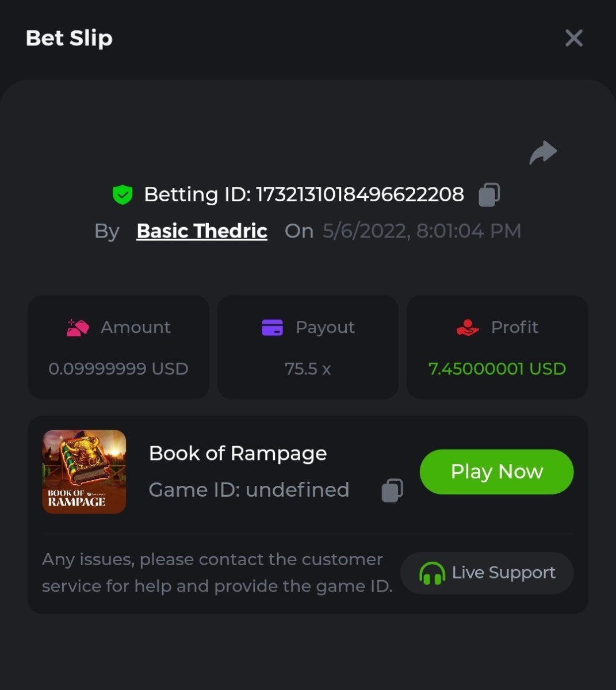
Task: Select the Amount card
Action: (x=118, y=347)
